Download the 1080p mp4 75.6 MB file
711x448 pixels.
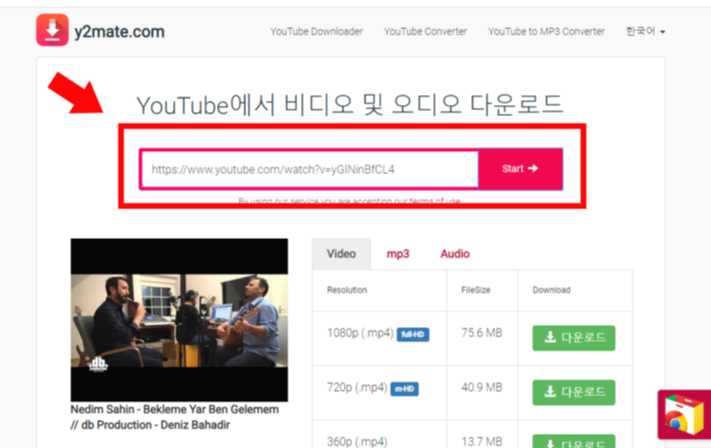(574, 338)
